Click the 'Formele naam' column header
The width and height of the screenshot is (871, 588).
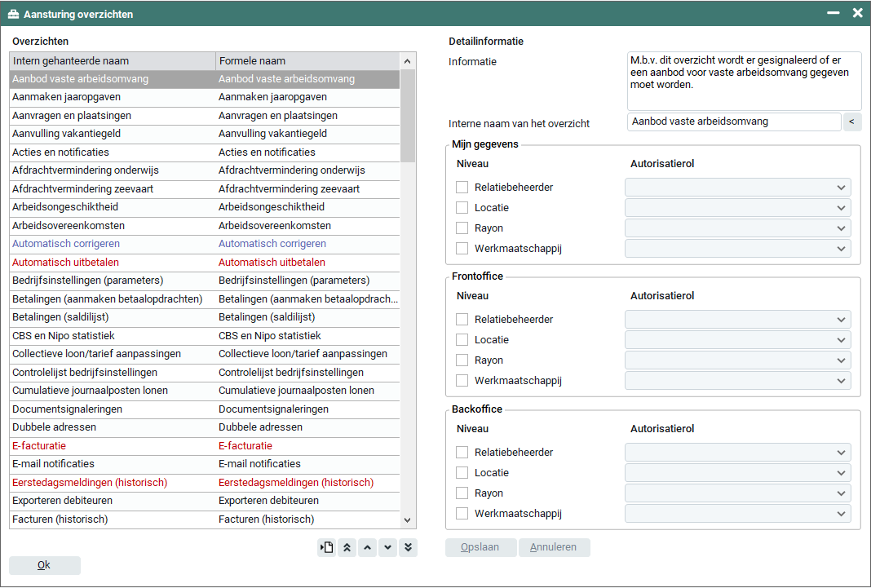pos(307,61)
